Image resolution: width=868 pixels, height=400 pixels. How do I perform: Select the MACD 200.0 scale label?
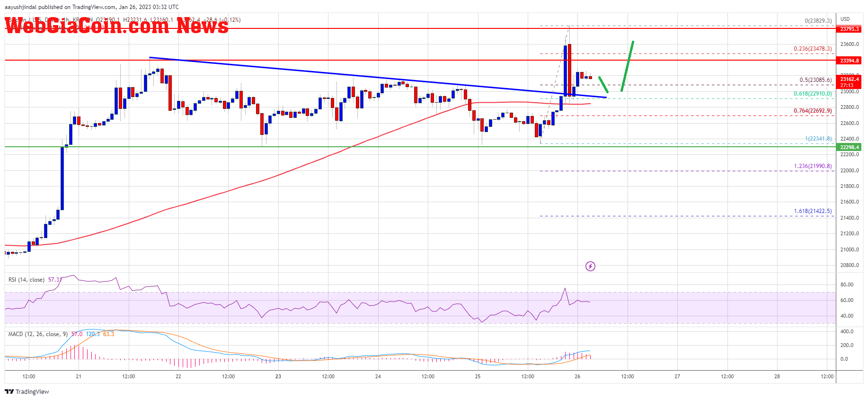(x=847, y=345)
